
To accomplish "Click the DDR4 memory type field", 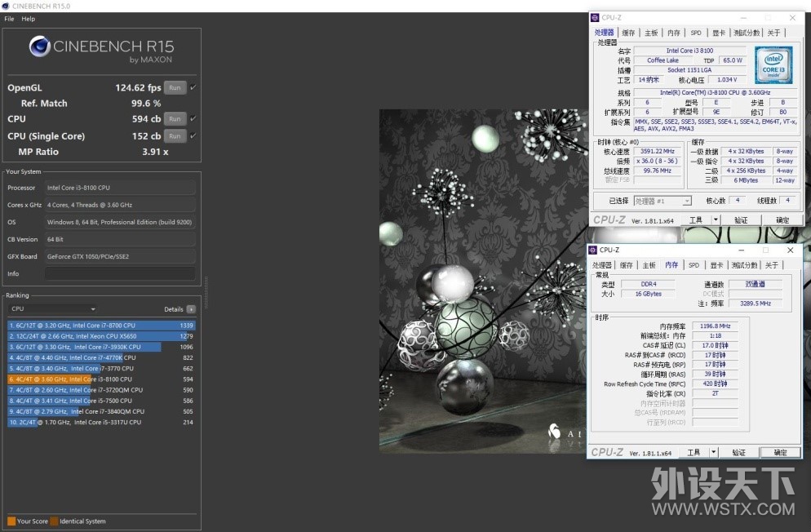I will (x=649, y=284).
